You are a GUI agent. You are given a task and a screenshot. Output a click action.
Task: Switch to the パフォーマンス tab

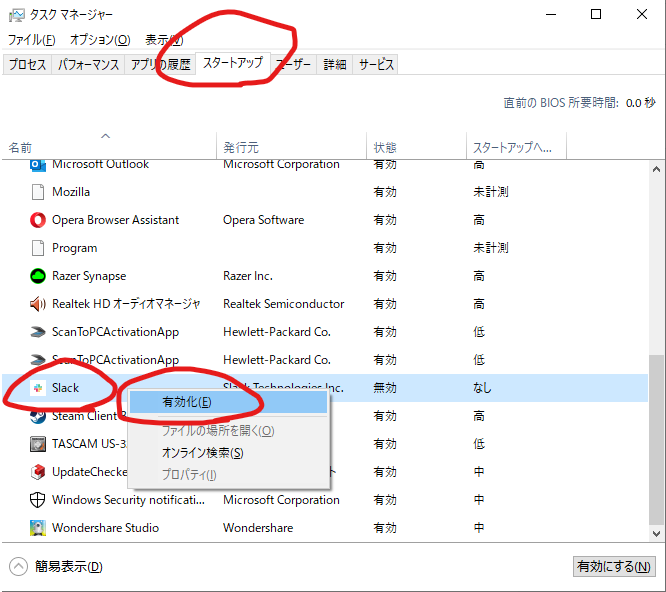[88, 65]
